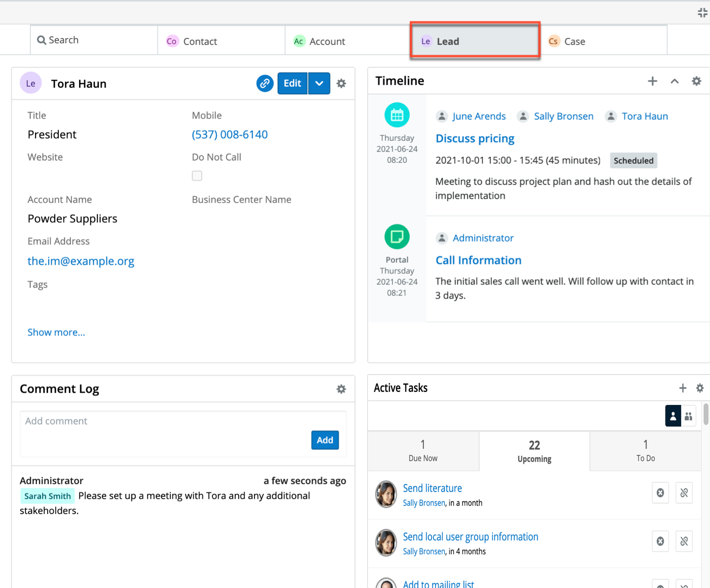Unlink the Send local user group information task

pyautogui.click(x=684, y=541)
